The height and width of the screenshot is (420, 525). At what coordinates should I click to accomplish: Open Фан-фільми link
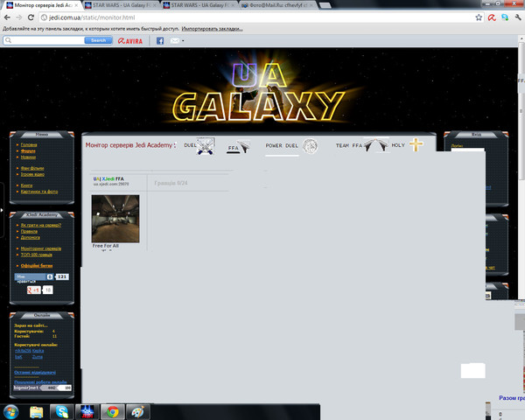[32, 168]
